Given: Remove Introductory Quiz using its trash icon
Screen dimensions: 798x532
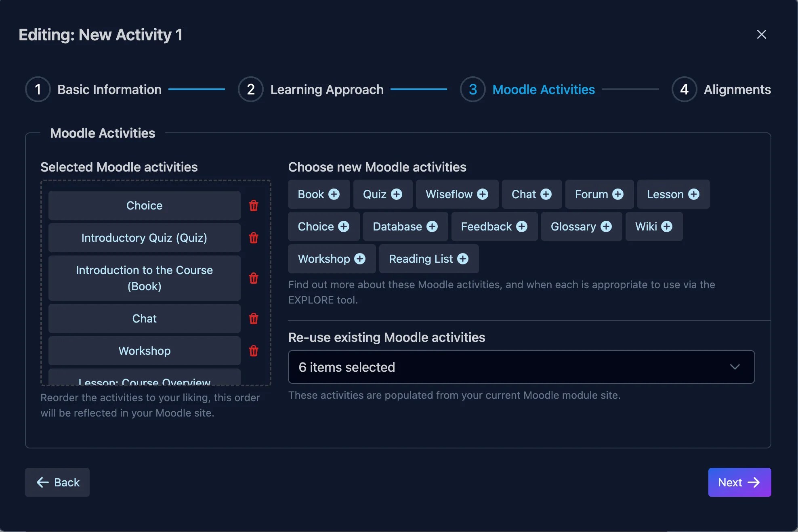Looking at the screenshot, I should (x=254, y=238).
